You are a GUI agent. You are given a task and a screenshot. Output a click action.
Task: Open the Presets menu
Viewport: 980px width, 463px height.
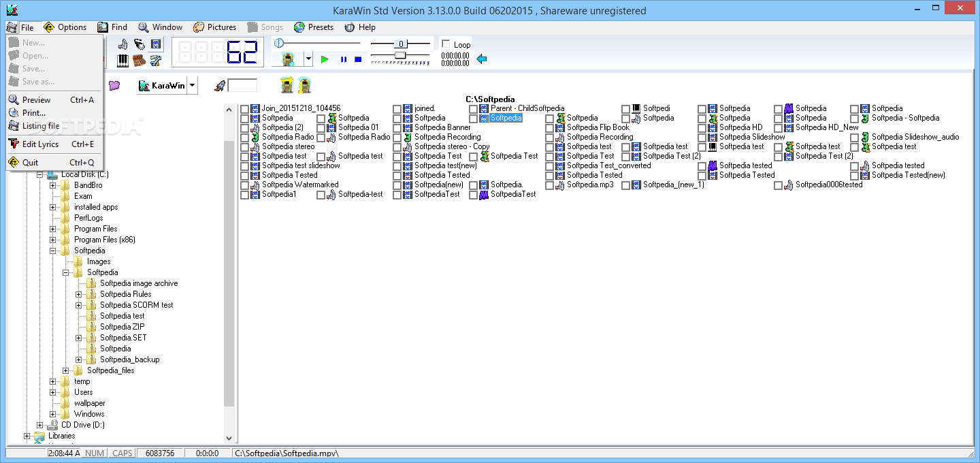click(x=314, y=27)
